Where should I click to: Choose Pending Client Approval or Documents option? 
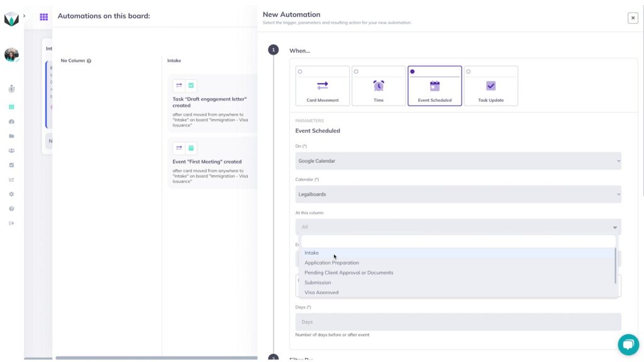[348, 273]
